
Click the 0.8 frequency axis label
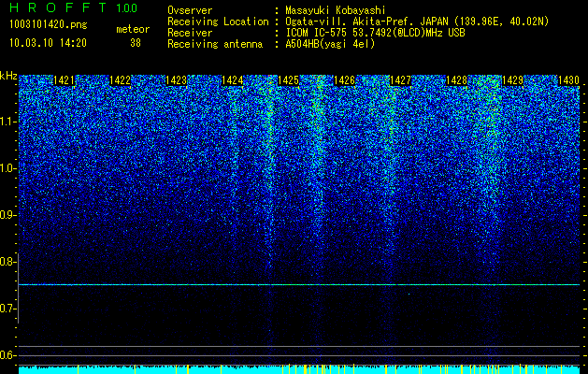(x=7, y=262)
